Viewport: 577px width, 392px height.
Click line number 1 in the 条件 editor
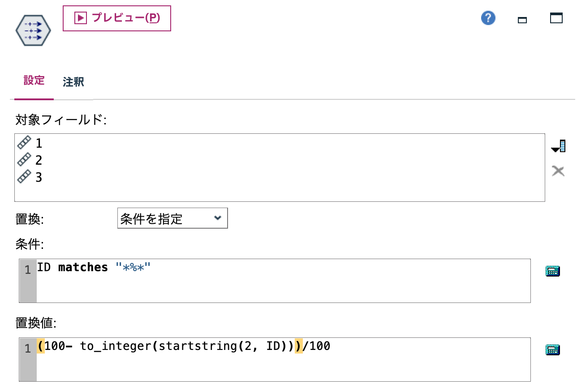27,270
